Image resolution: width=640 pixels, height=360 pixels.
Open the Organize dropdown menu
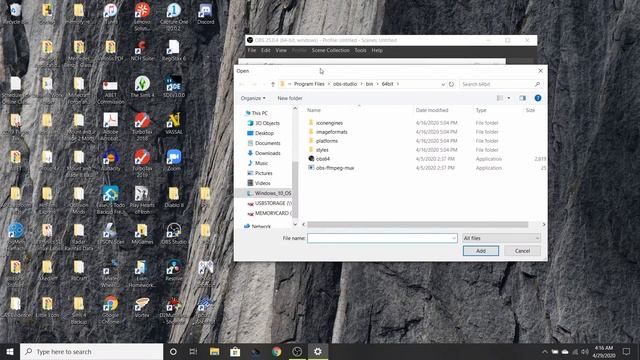point(253,98)
